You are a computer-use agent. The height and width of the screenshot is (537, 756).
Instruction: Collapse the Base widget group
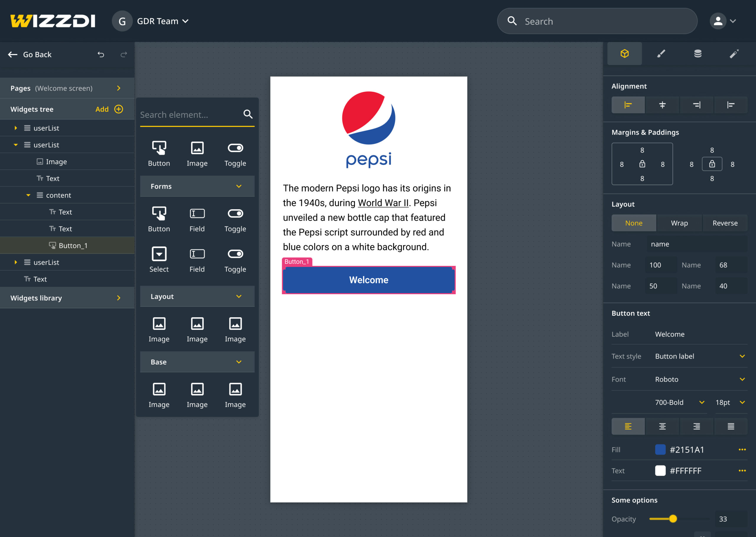point(197,362)
